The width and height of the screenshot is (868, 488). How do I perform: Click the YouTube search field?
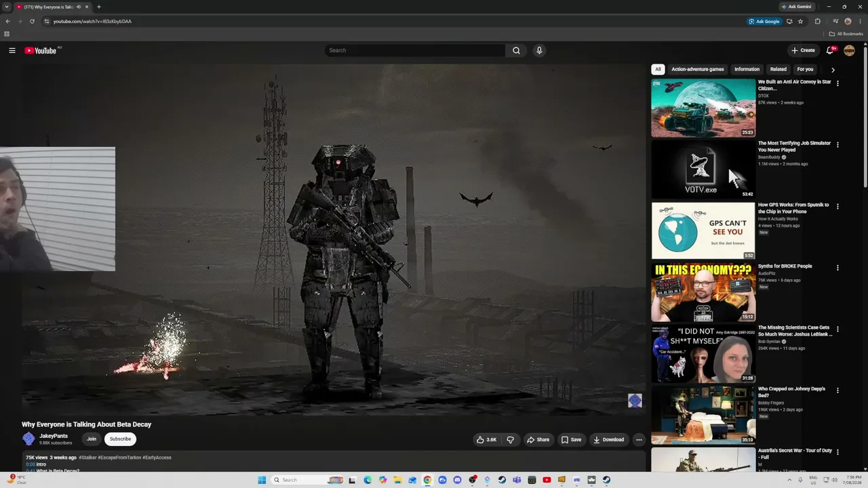click(x=415, y=50)
